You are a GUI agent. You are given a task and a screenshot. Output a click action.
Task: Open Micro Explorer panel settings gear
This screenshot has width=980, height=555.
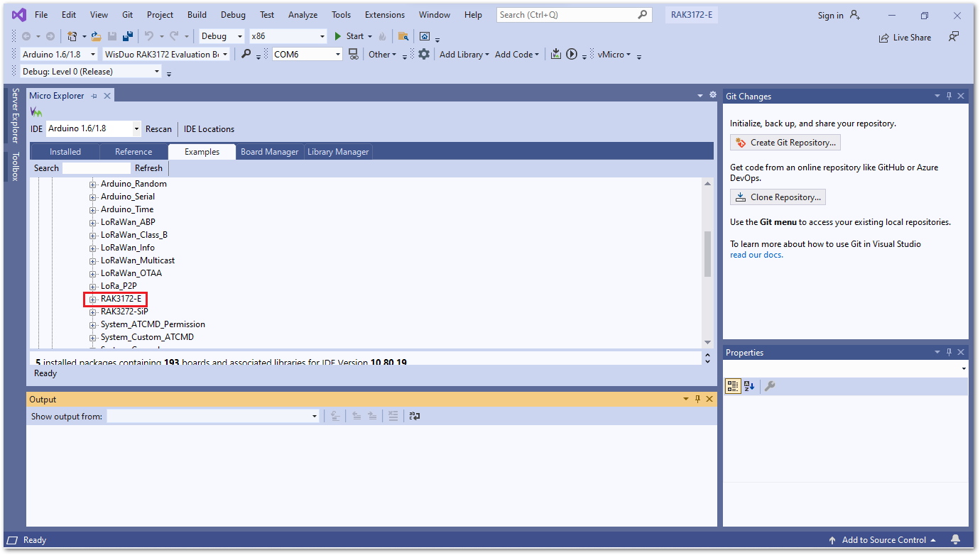(713, 94)
